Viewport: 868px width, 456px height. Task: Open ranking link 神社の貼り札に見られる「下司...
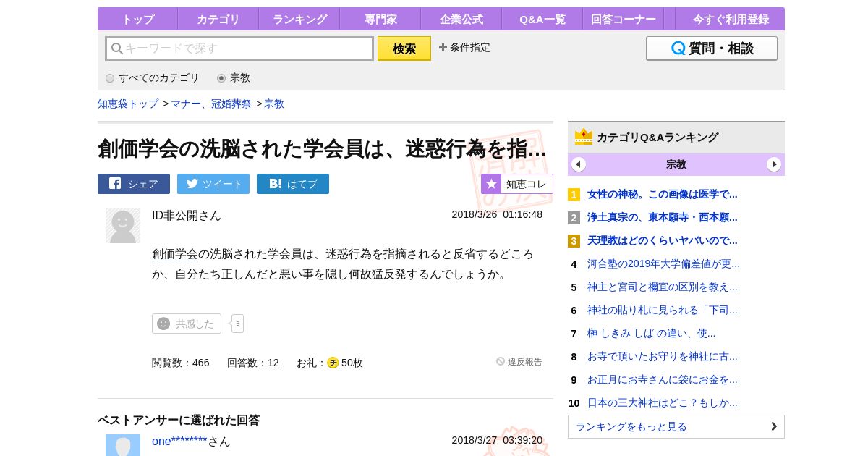[663, 310]
